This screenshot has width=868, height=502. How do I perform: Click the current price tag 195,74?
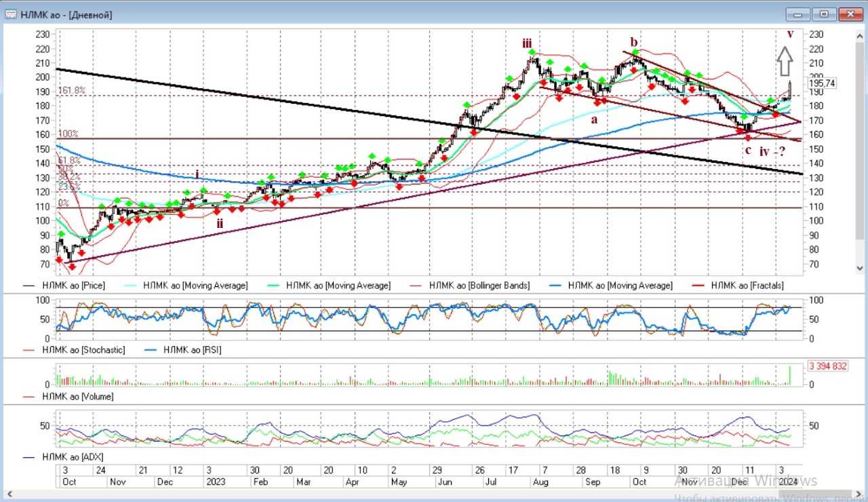tap(821, 83)
